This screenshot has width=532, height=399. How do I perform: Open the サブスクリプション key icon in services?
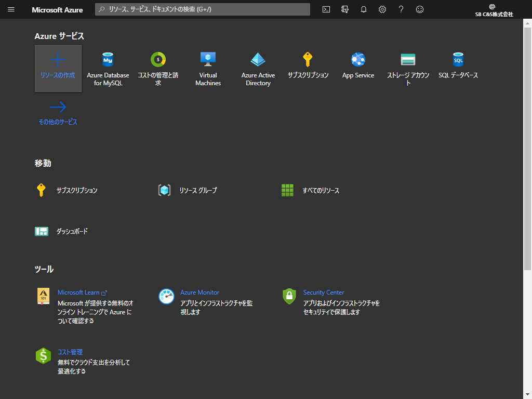[x=308, y=60]
